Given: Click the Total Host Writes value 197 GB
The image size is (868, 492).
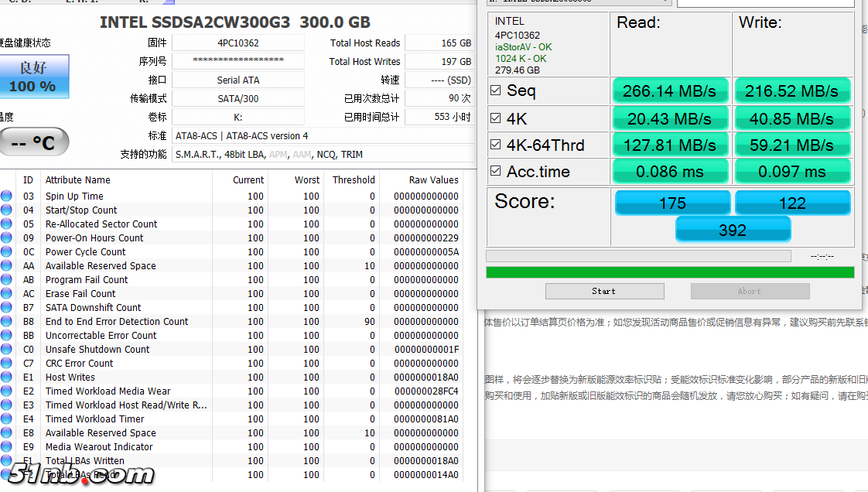Looking at the screenshot, I should pos(439,61).
